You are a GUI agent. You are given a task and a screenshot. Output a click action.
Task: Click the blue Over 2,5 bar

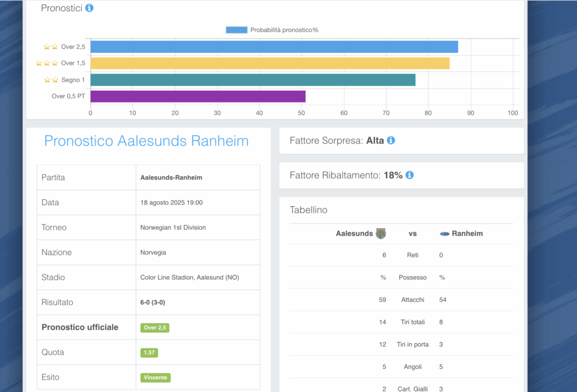pos(274,47)
